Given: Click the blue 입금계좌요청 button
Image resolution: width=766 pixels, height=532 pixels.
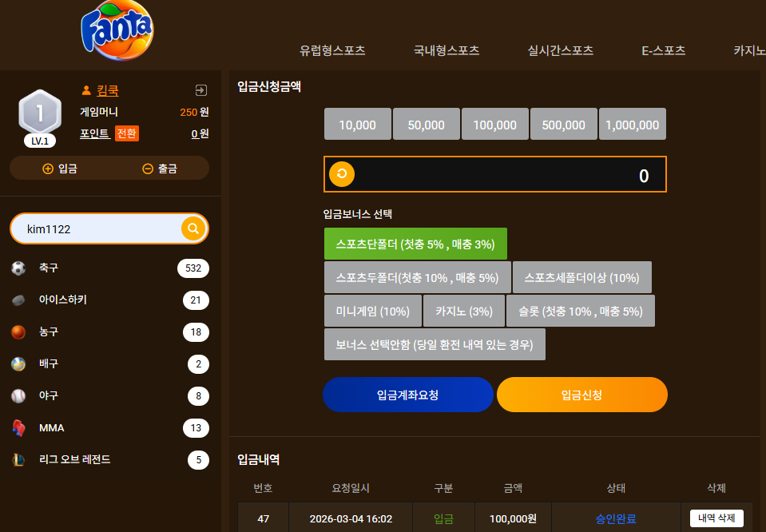Looking at the screenshot, I should (408, 395).
